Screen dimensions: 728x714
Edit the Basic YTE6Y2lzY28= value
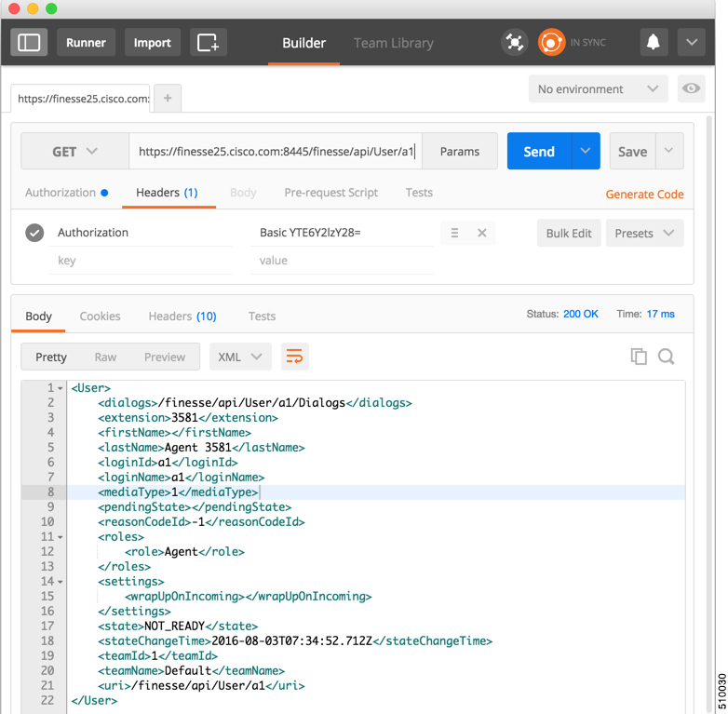343,233
